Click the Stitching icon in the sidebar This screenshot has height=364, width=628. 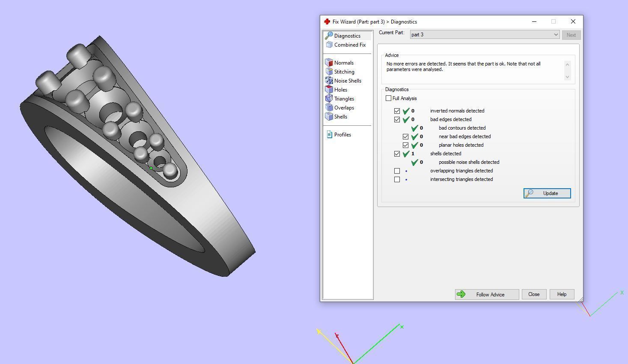[x=329, y=71]
